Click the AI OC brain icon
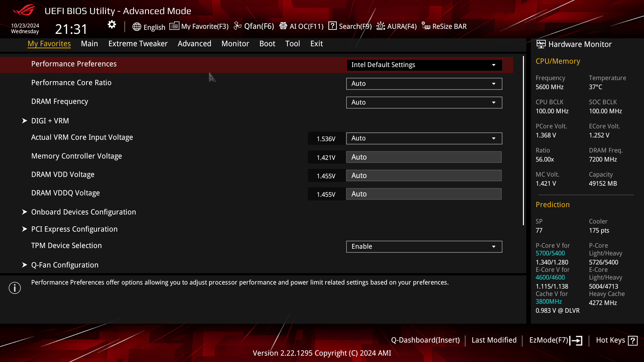Viewport: 644px width, 362px height. pos(283,26)
